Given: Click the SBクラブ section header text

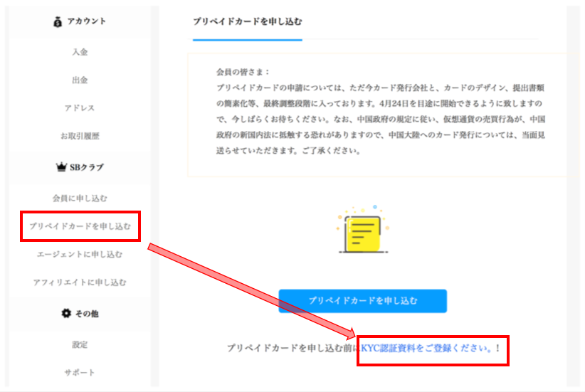Looking at the screenshot, I should (x=87, y=168).
